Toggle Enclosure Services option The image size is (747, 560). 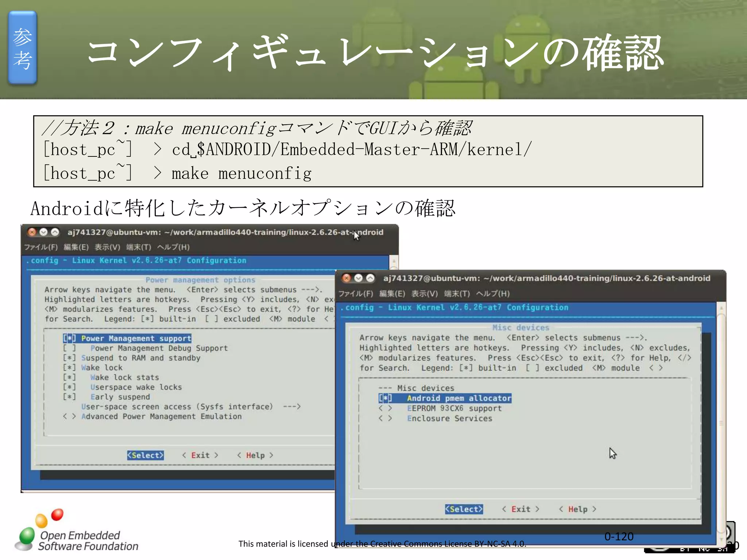[x=385, y=419]
